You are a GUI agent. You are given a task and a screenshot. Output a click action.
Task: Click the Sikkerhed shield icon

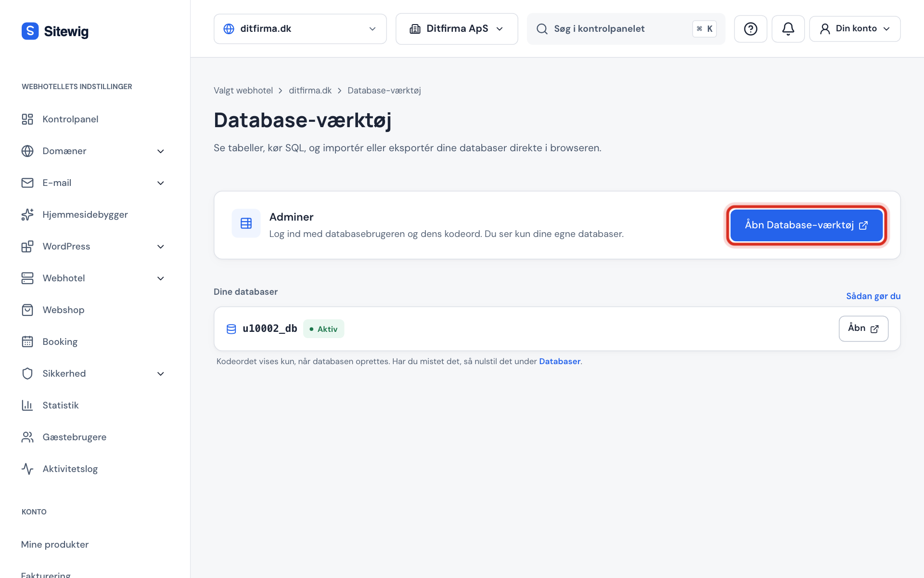pyautogui.click(x=27, y=373)
